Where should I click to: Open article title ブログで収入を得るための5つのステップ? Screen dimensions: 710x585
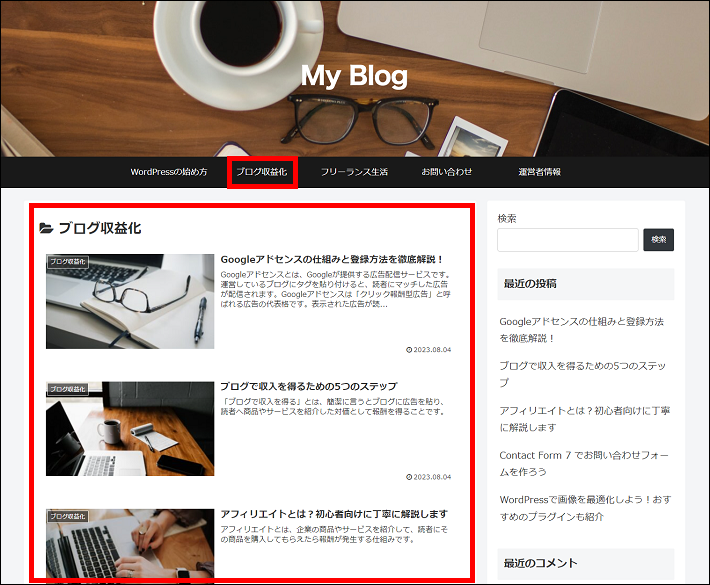tap(309, 387)
